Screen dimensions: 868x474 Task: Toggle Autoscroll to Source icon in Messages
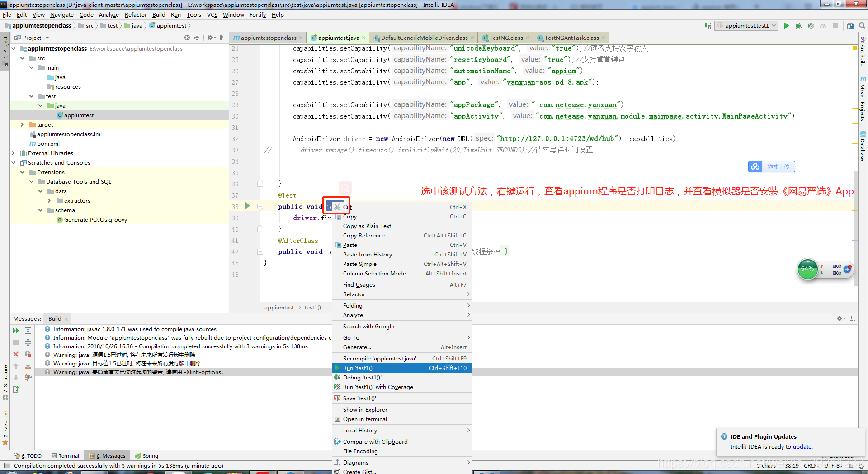tap(28, 366)
